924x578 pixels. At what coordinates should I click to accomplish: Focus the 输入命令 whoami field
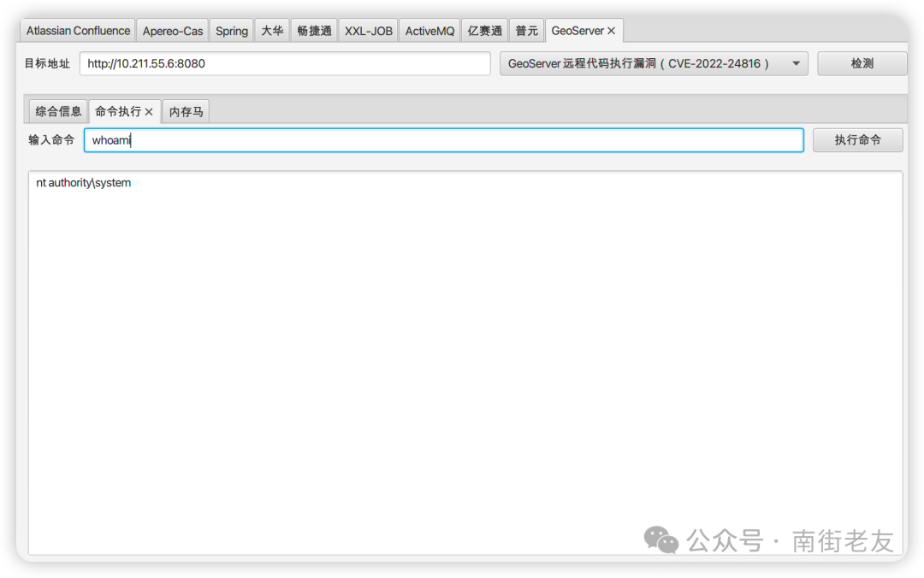[x=444, y=140]
